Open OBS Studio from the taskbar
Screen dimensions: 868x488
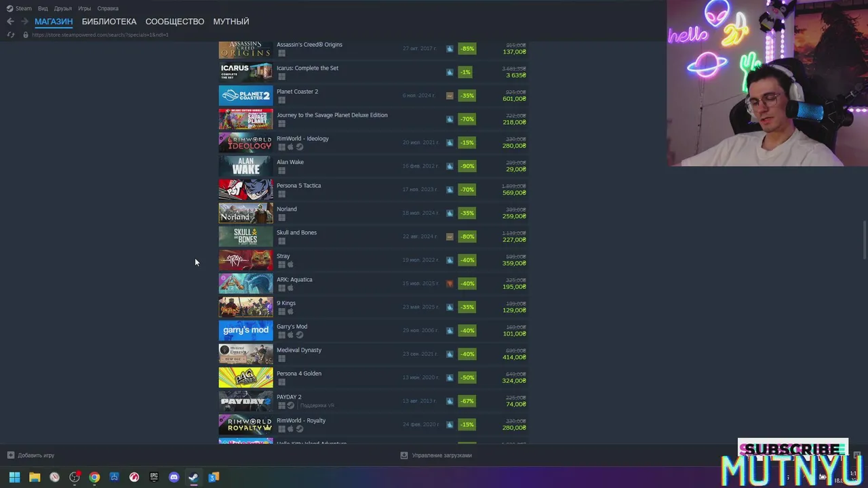[75, 477]
